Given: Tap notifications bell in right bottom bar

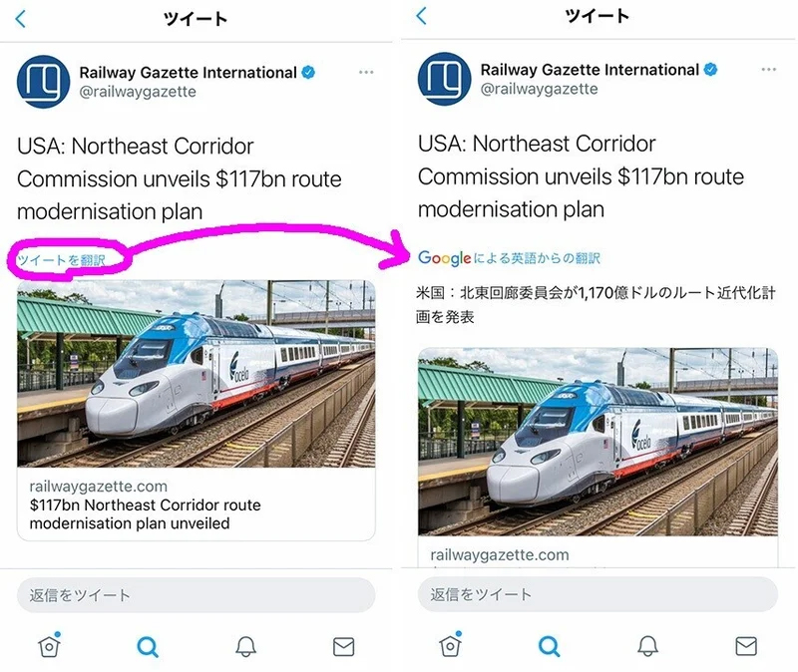Looking at the screenshot, I should click(x=647, y=647).
